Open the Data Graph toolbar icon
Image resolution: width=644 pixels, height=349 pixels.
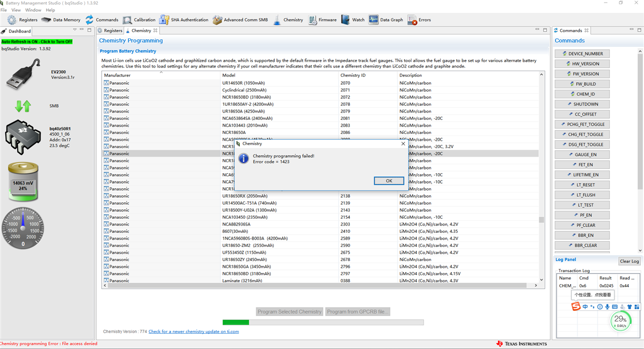373,20
